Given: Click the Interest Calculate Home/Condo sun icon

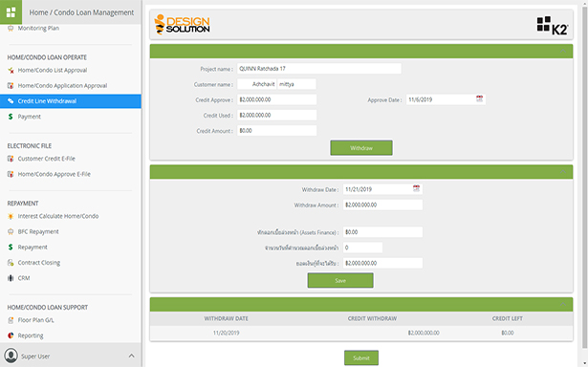Looking at the screenshot, I should [x=11, y=216].
